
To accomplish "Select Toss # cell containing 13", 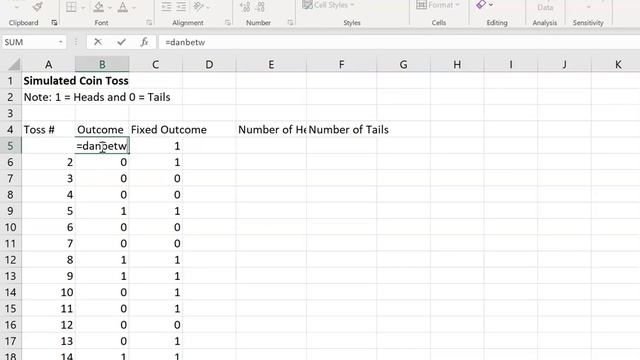I will (48, 341).
